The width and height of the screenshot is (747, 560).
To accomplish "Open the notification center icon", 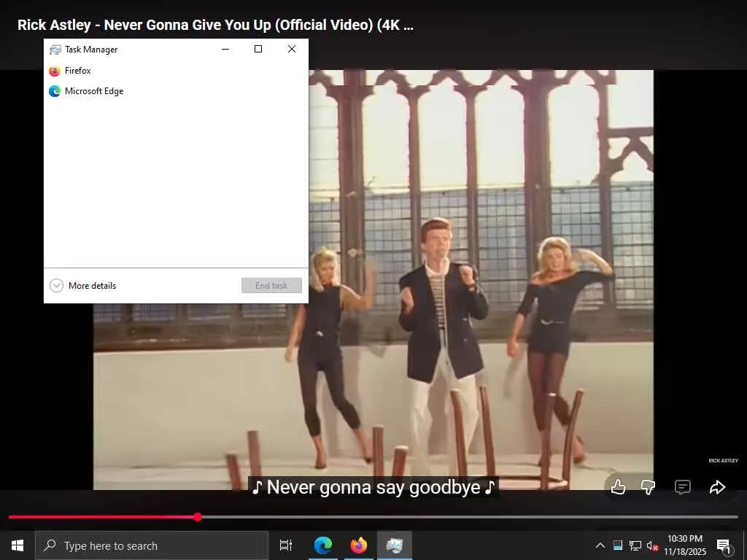I will 723,545.
